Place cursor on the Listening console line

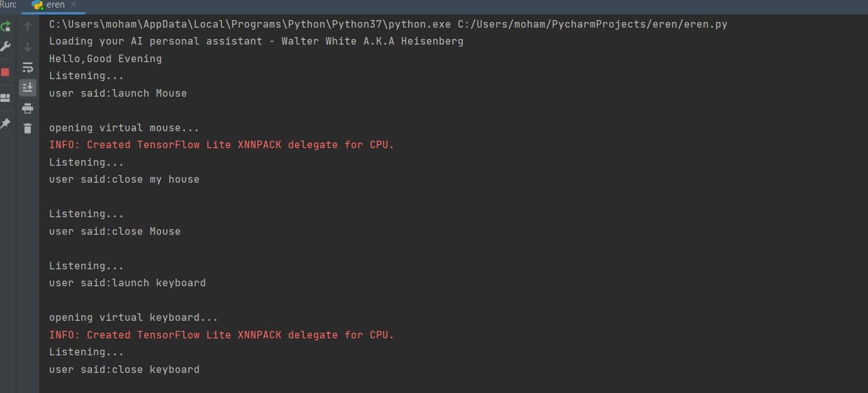click(85, 75)
